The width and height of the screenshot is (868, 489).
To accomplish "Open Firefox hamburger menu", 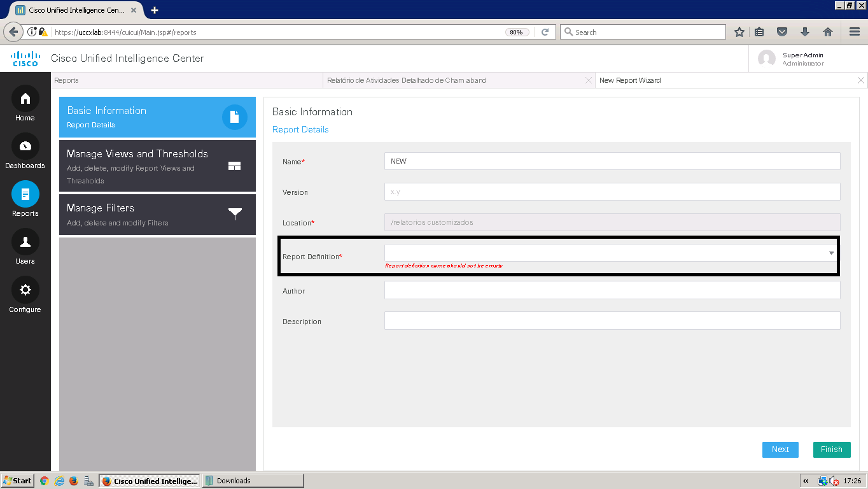I will tap(855, 32).
